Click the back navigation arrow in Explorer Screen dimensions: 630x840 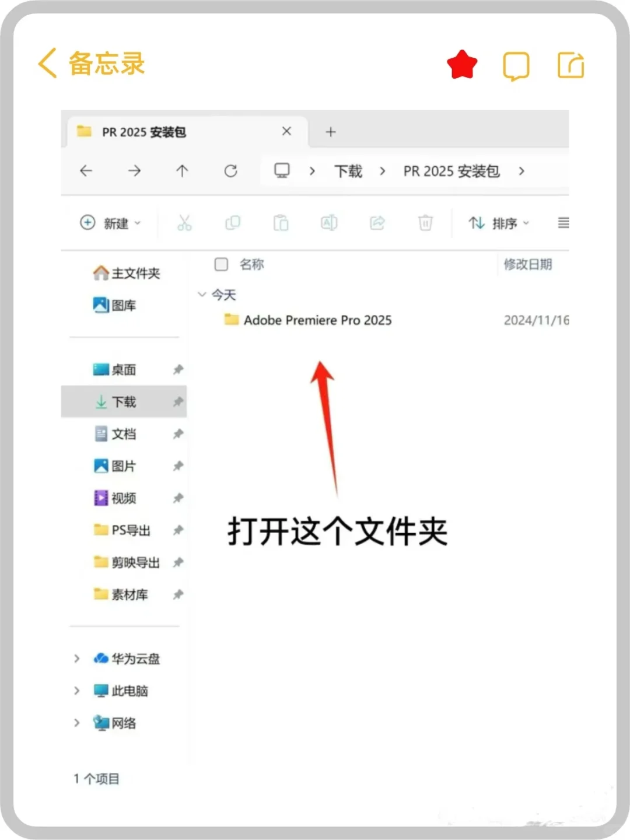point(86,171)
